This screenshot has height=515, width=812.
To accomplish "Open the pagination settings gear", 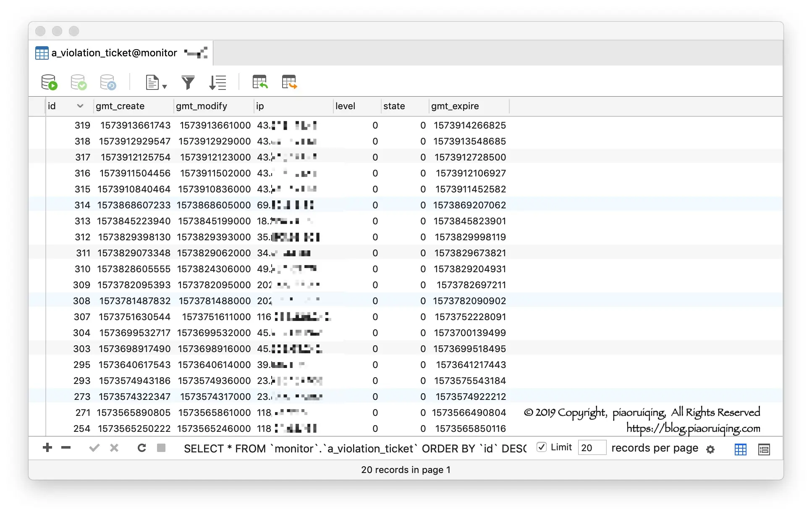I will pyautogui.click(x=710, y=449).
